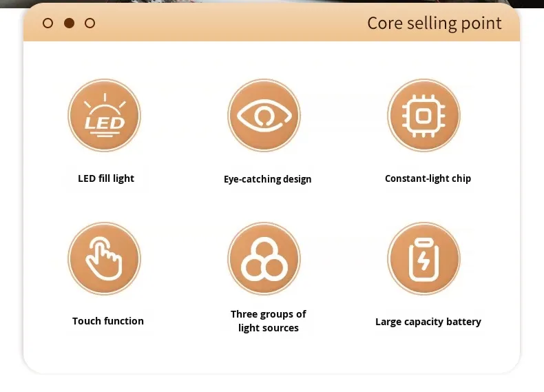The height and width of the screenshot is (392, 544).
Task: Tap the touch function hand icon
Action: (x=104, y=258)
